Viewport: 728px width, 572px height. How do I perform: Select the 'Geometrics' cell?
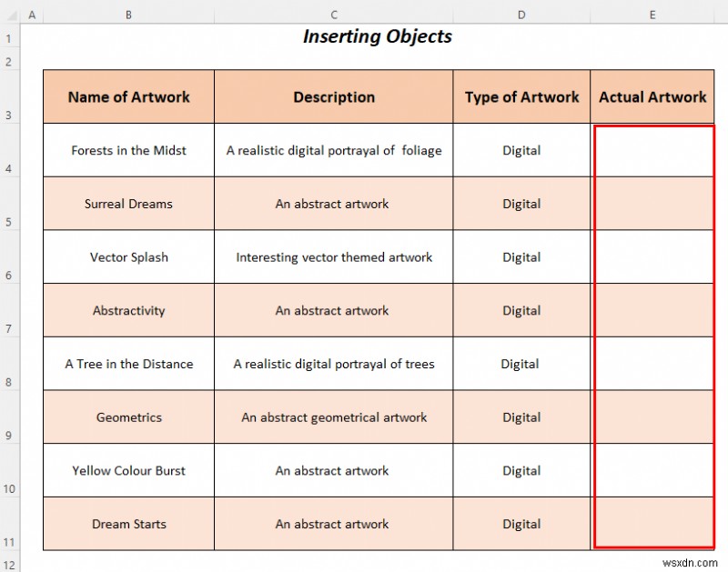[x=128, y=416]
